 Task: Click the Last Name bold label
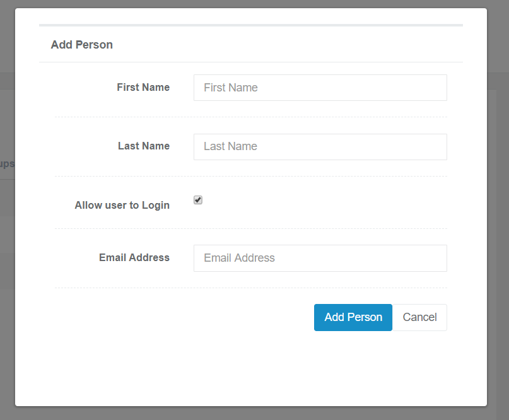(144, 146)
